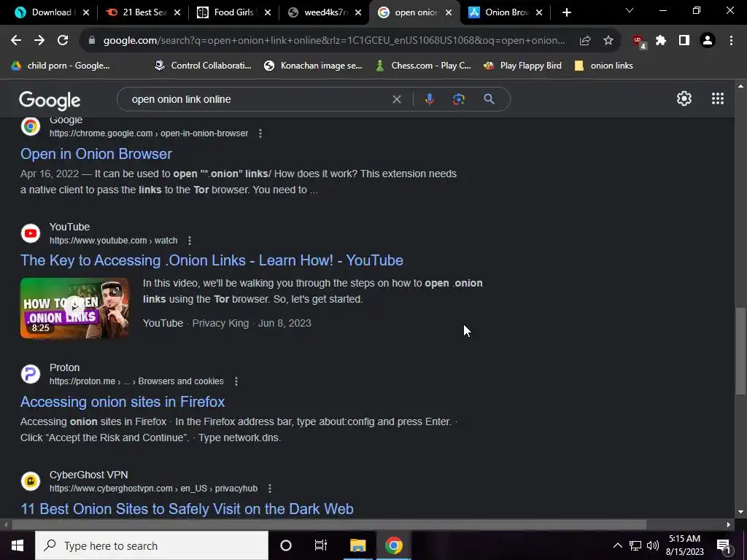Viewport: 747px width, 560px height.
Task: Open the network icon in tray
Action: click(x=635, y=545)
